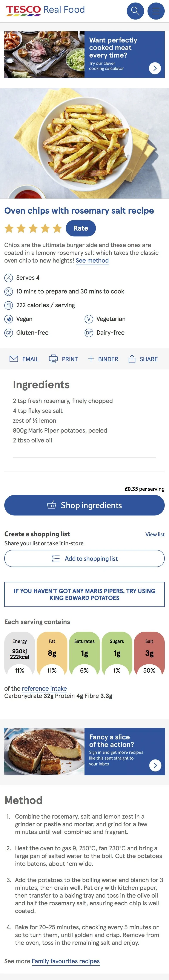Share the recipe

[143, 359]
